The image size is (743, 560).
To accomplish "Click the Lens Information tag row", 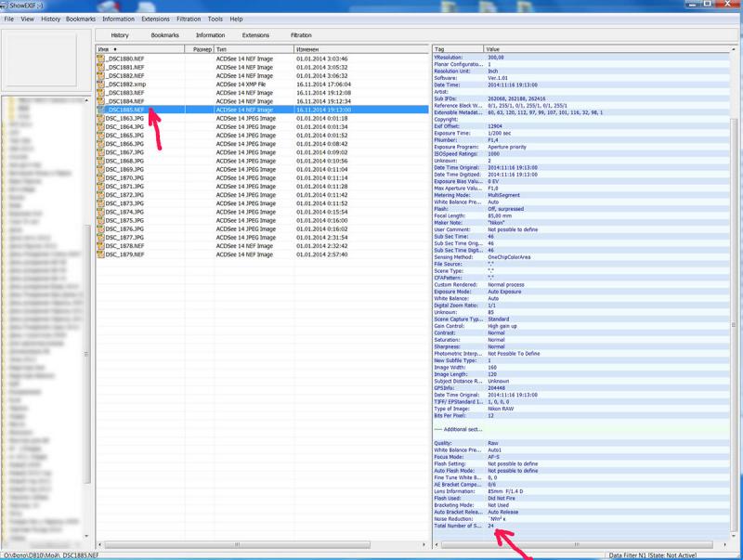I will coord(581,492).
